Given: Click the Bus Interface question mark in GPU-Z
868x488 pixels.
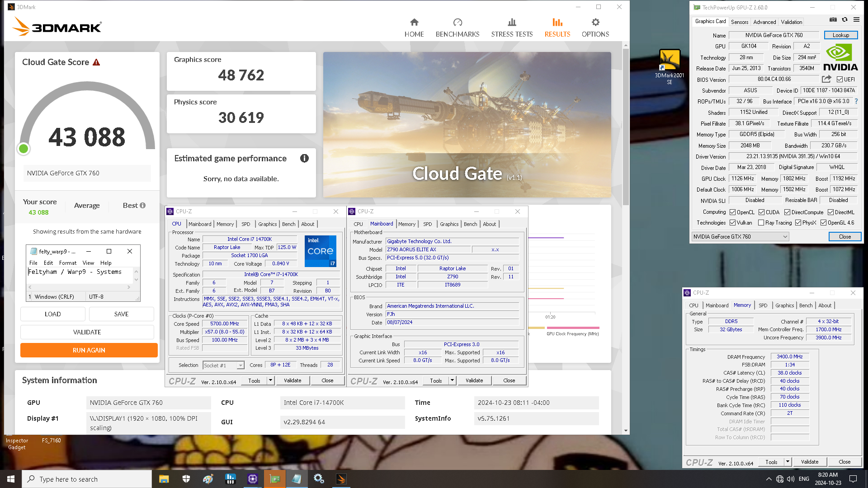Looking at the screenshot, I should click(856, 101).
